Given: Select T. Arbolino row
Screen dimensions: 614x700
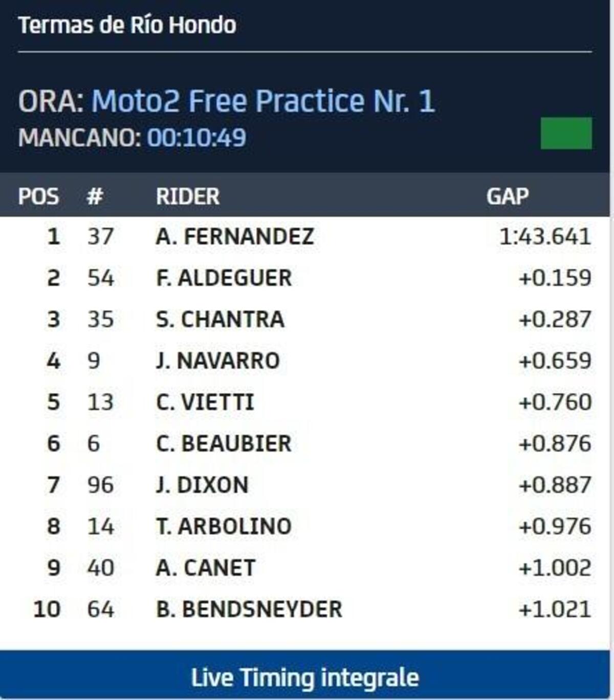Looking at the screenshot, I should click(224, 526).
